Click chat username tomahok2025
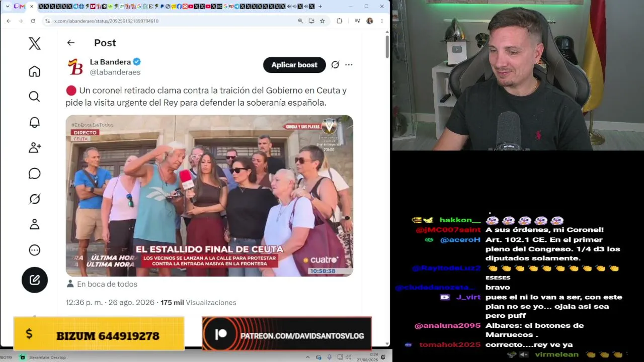Image resolution: width=644 pixels, height=362 pixels. click(450, 345)
